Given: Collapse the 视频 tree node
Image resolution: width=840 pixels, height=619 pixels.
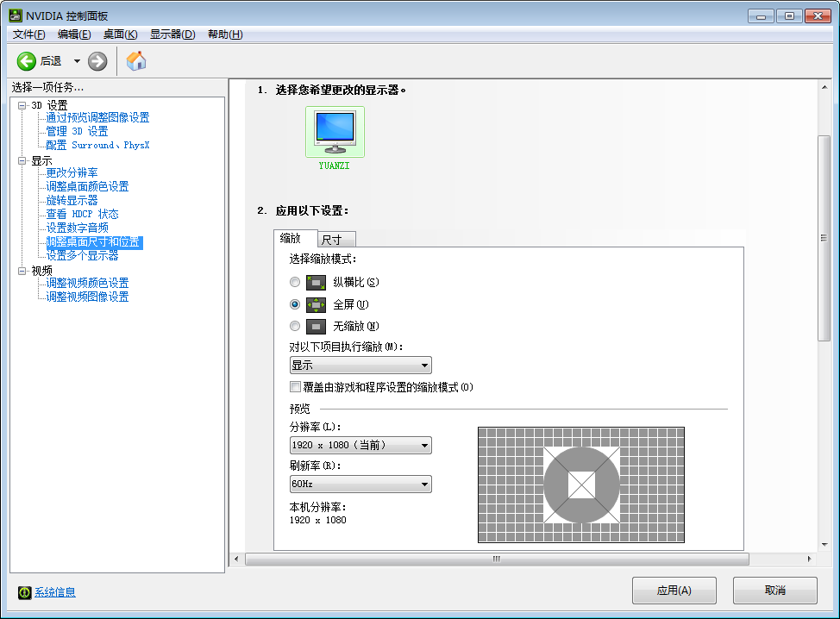Looking at the screenshot, I should [22, 271].
